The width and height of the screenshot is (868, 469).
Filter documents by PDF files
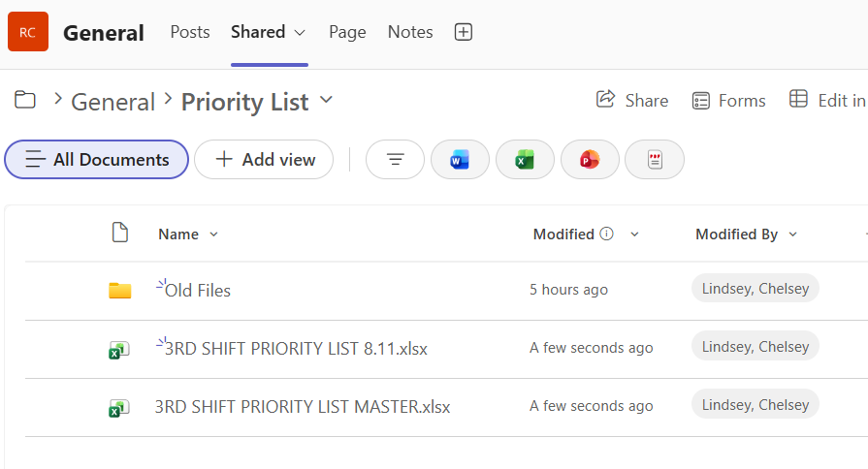point(655,159)
